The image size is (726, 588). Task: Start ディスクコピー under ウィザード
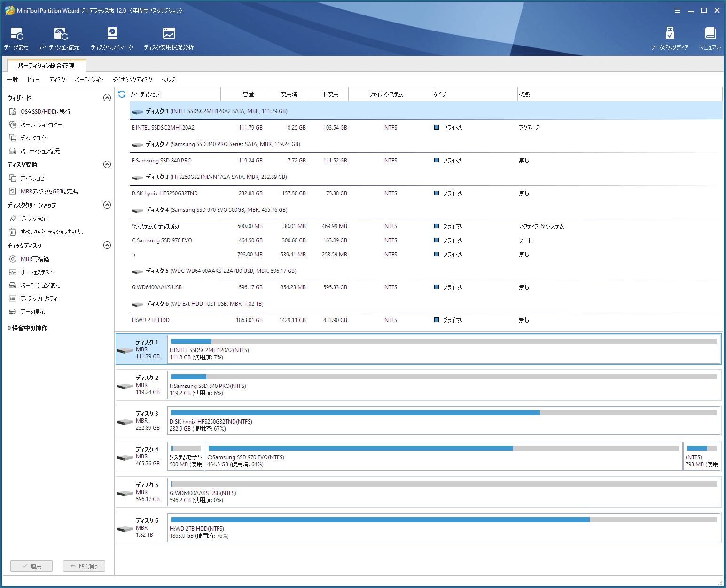pyautogui.click(x=29, y=138)
